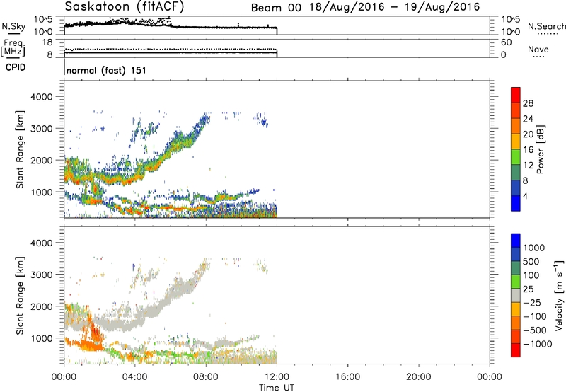Click the '-500' tick on the Velocity scale
Image resolution: width=566 pixels, height=392 pixels.
click(x=535, y=330)
